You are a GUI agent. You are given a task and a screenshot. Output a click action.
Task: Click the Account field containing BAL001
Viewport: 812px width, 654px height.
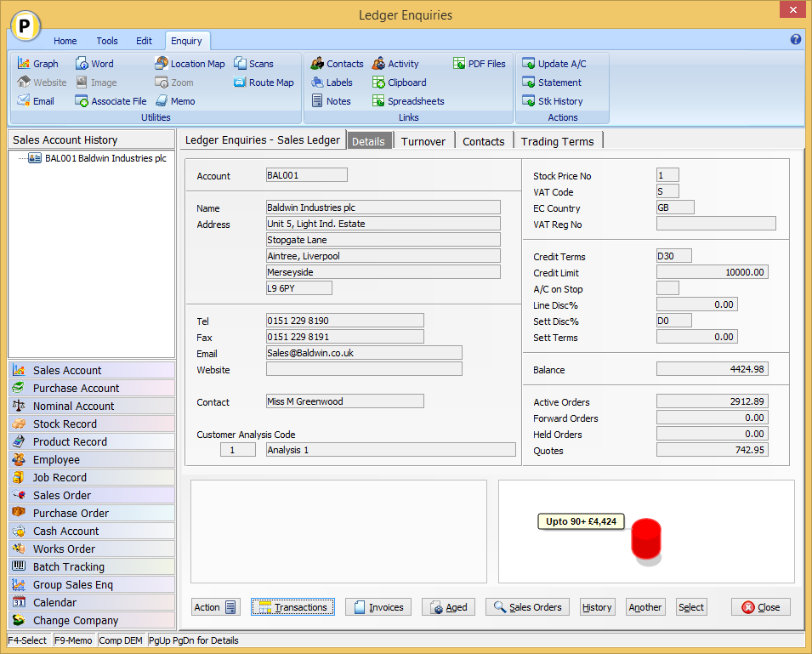click(x=307, y=175)
